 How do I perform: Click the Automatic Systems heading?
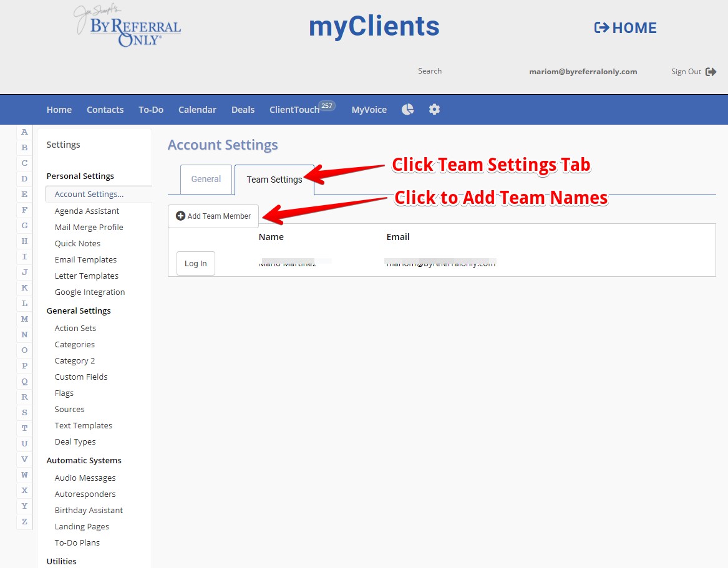84,461
